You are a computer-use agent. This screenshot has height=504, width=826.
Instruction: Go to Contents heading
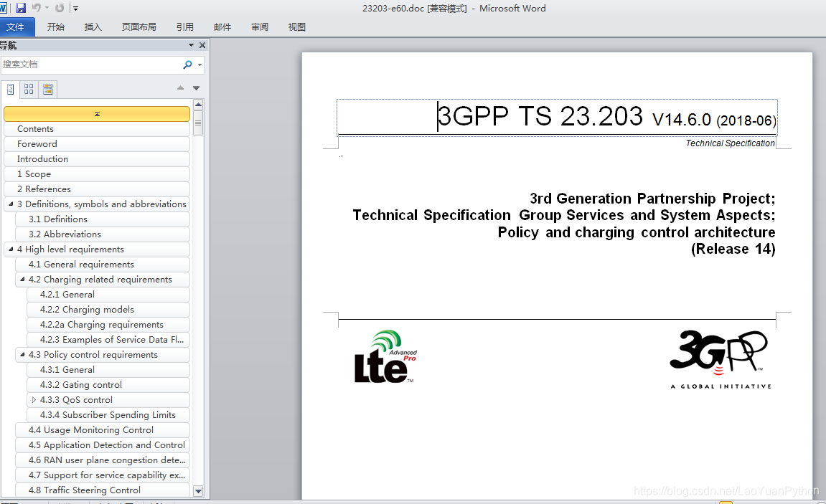click(97, 129)
